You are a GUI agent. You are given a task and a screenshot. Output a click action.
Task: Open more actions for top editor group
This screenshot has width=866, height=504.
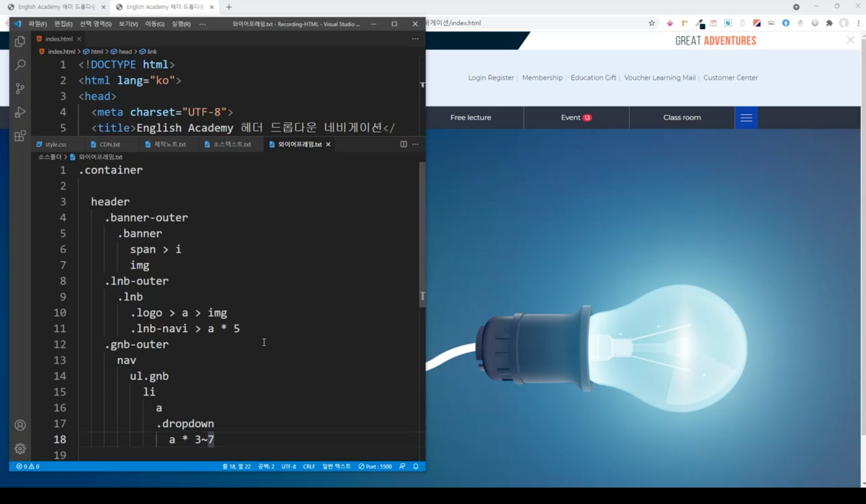(415, 39)
